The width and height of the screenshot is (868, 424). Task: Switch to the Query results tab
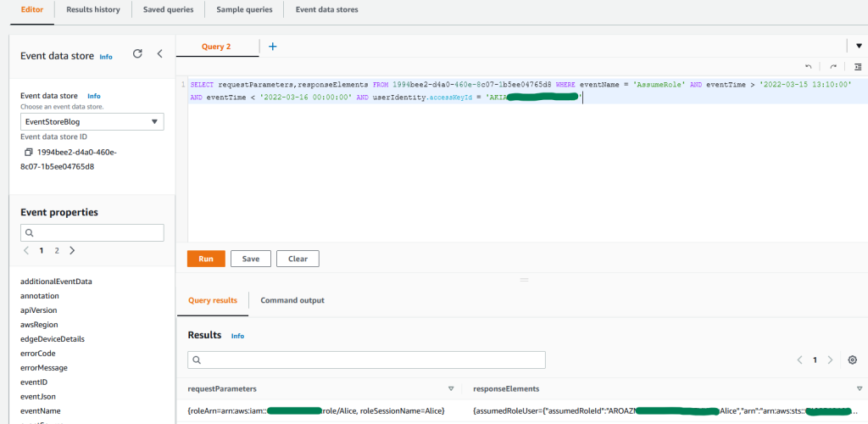pos(213,300)
